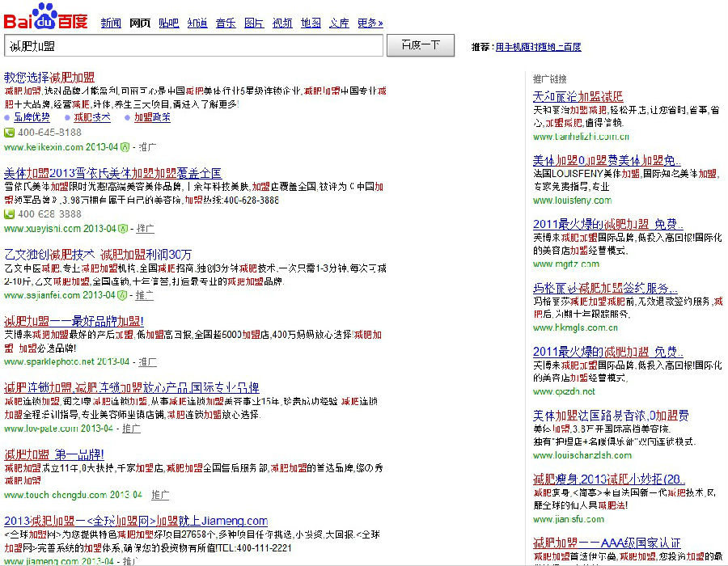Open the sidebar ad 玛格丽莎减肥加盟签约服务..

[605, 288]
